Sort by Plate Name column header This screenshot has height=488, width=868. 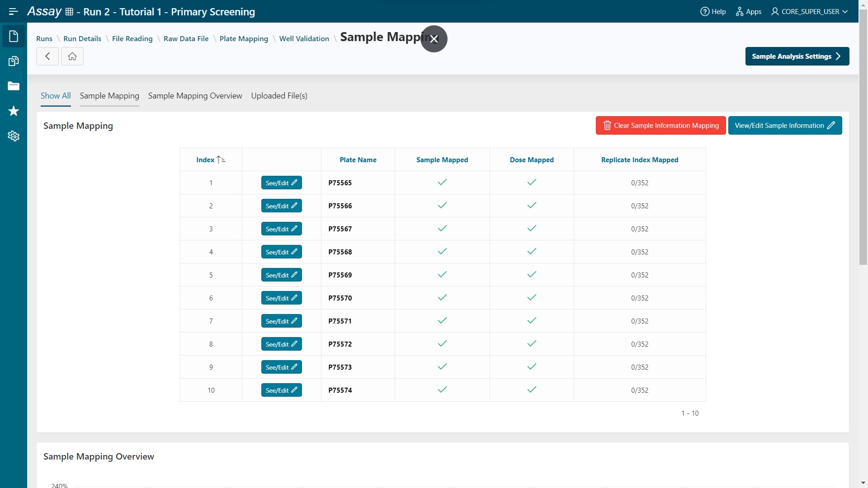click(358, 160)
